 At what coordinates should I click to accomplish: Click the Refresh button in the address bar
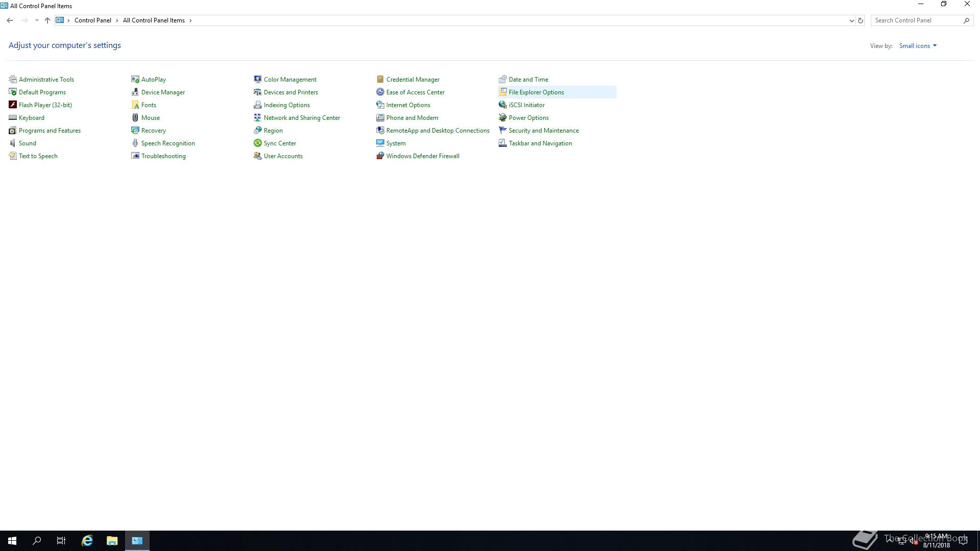pyautogui.click(x=861, y=20)
